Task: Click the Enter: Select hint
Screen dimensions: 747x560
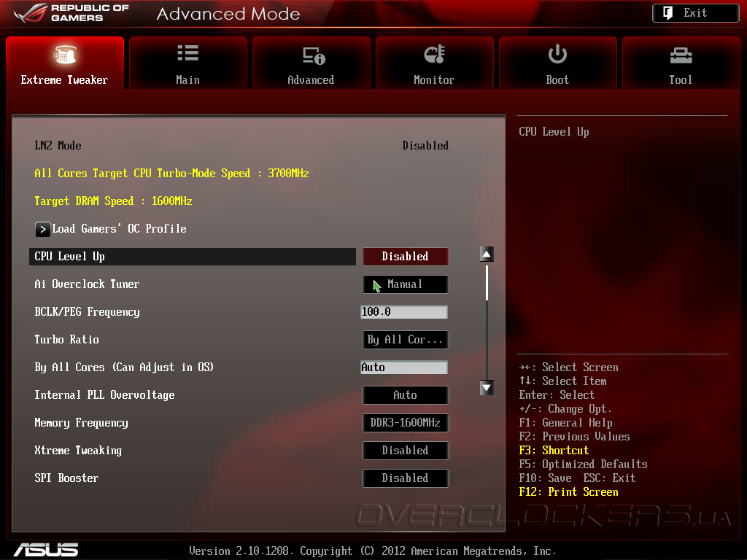Action: pyautogui.click(x=557, y=395)
